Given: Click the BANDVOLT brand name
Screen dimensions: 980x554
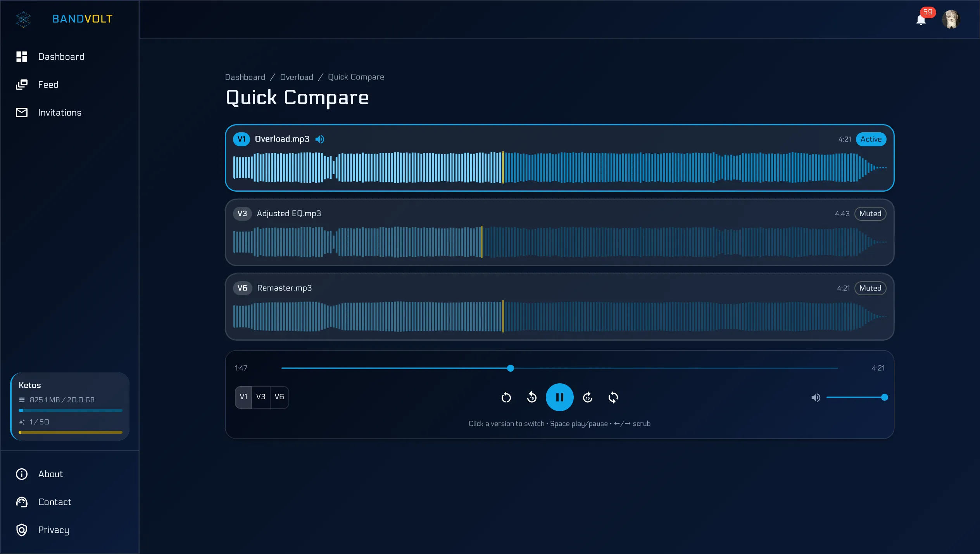Looking at the screenshot, I should [x=83, y=19].
